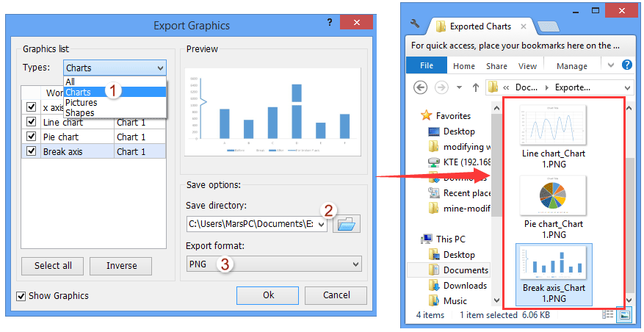Screen dimensions: 644x332
Task: Click the Explorer back arrow button
Action: pos(421,87)
